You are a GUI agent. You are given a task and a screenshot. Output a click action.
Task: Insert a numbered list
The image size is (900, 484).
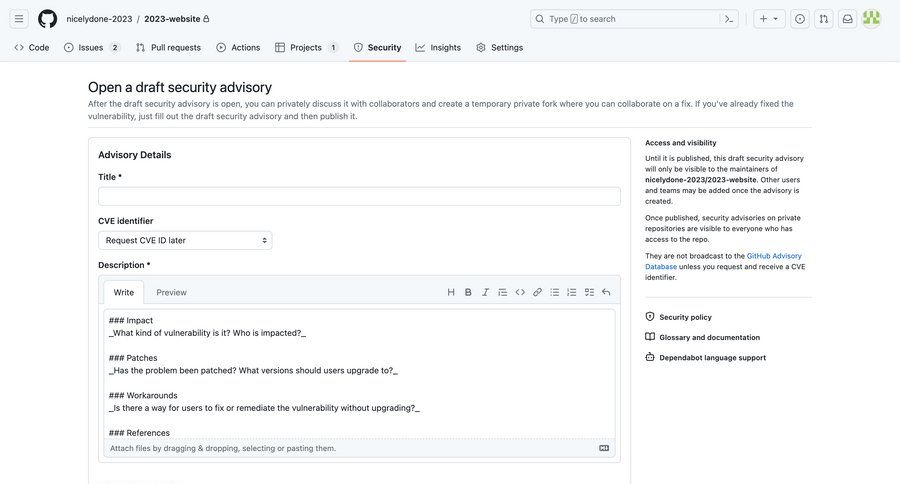point(572,292)
